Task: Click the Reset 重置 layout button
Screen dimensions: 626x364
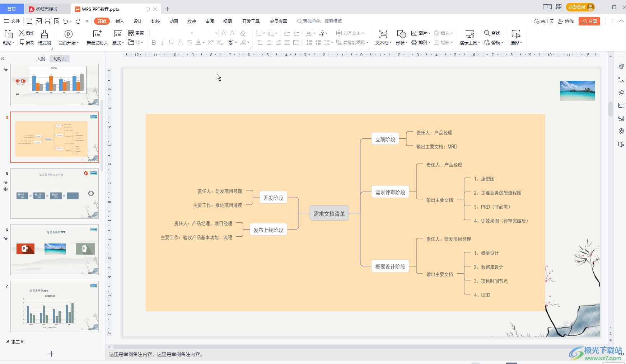Action: 136,33
